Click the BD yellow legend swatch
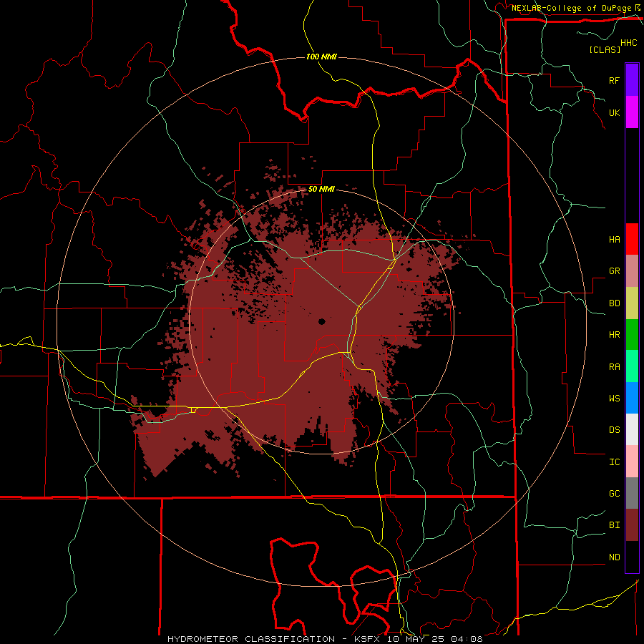This screenshot has height=644, width=644. [632, 303]
